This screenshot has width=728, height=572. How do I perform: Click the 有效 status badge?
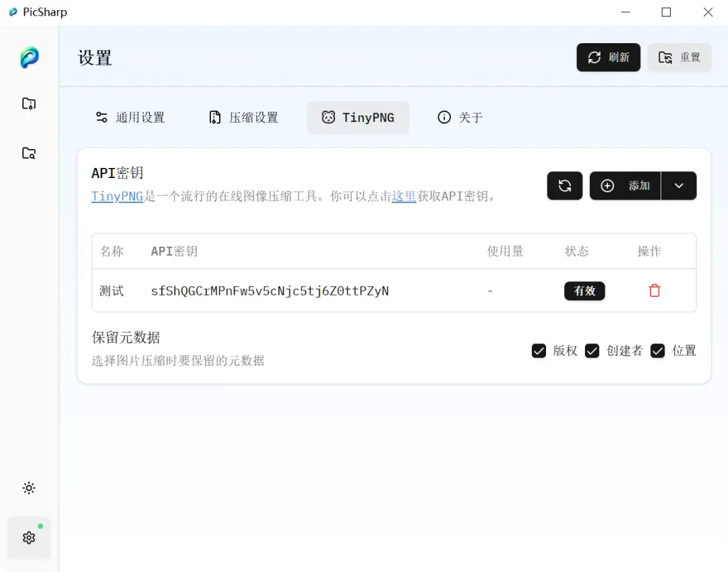[x=584, y=291]
